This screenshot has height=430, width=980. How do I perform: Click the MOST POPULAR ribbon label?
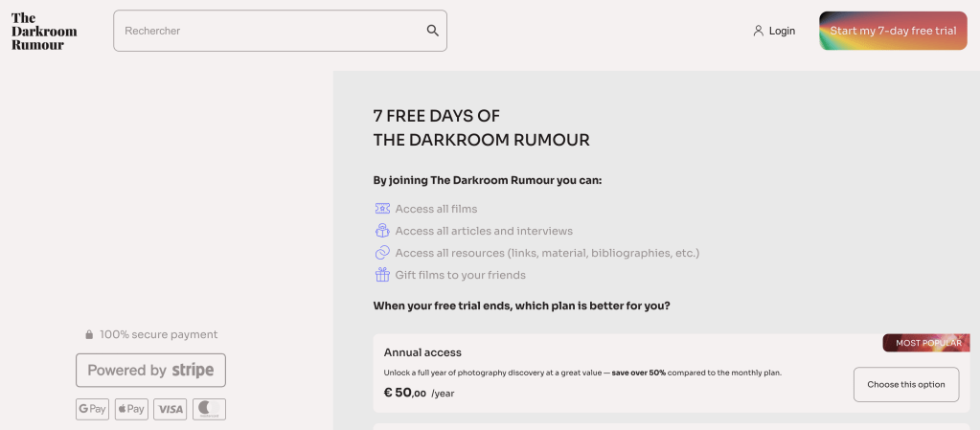[x=926, y=343]
